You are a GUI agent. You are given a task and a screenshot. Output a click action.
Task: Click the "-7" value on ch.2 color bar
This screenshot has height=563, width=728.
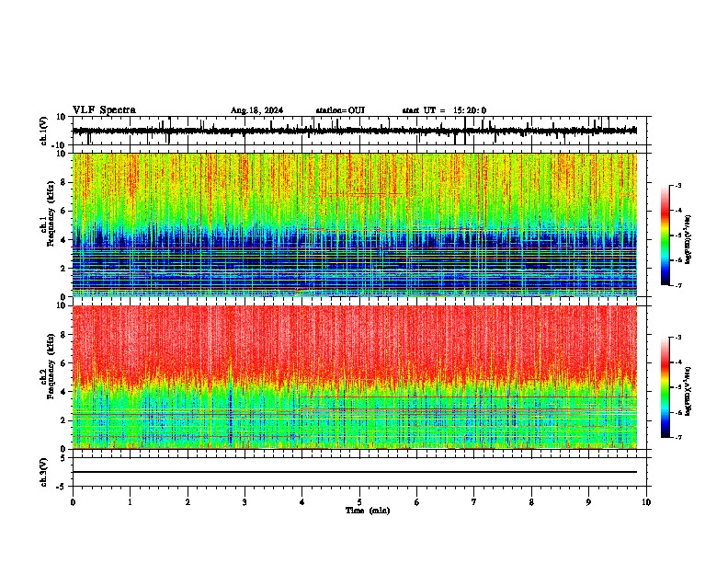point(678,437)
